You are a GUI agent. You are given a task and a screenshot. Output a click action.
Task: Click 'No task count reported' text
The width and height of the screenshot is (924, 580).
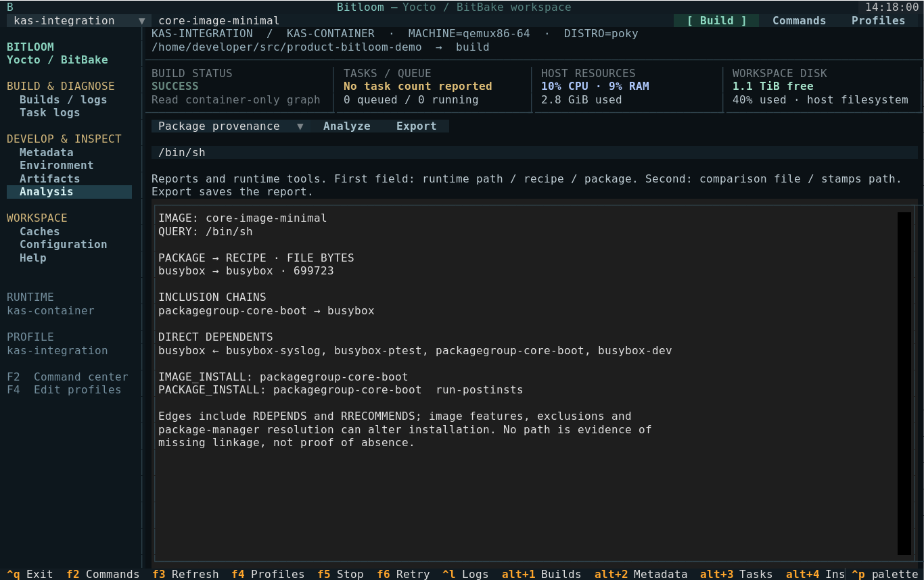tap(417, 87)
